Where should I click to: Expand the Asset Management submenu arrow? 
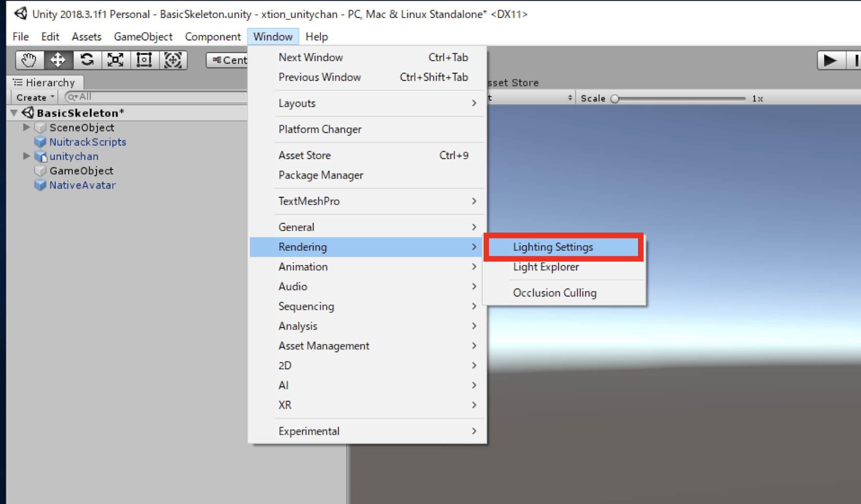[x=474, y=346]
